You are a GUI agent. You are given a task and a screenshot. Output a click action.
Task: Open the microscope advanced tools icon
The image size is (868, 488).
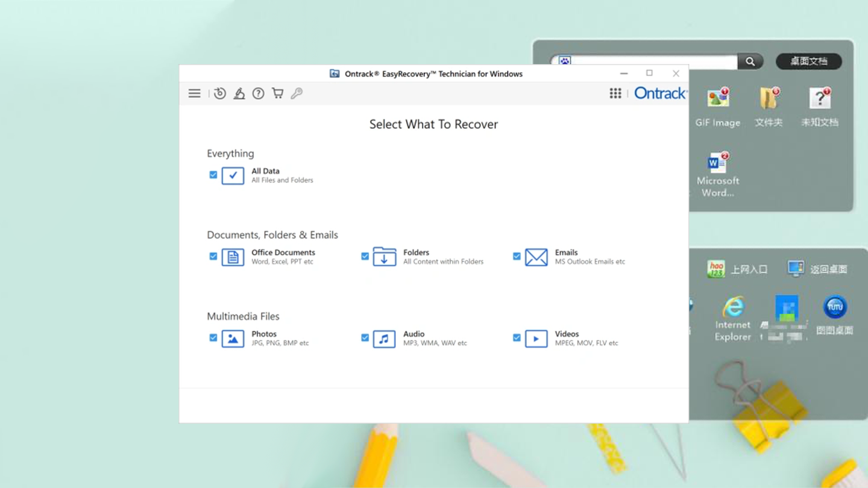tap(239, 93)
